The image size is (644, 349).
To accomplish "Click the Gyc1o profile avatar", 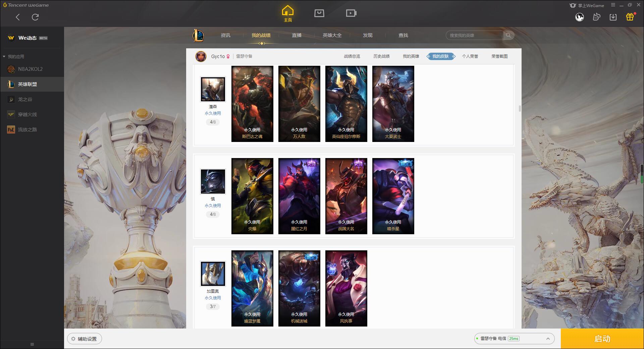I will click(201, 56).
